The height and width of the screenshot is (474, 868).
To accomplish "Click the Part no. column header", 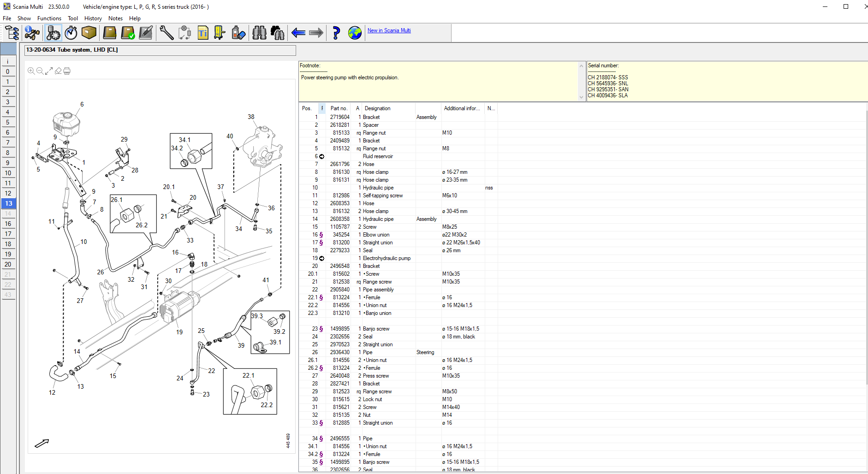I will [339, 108].
